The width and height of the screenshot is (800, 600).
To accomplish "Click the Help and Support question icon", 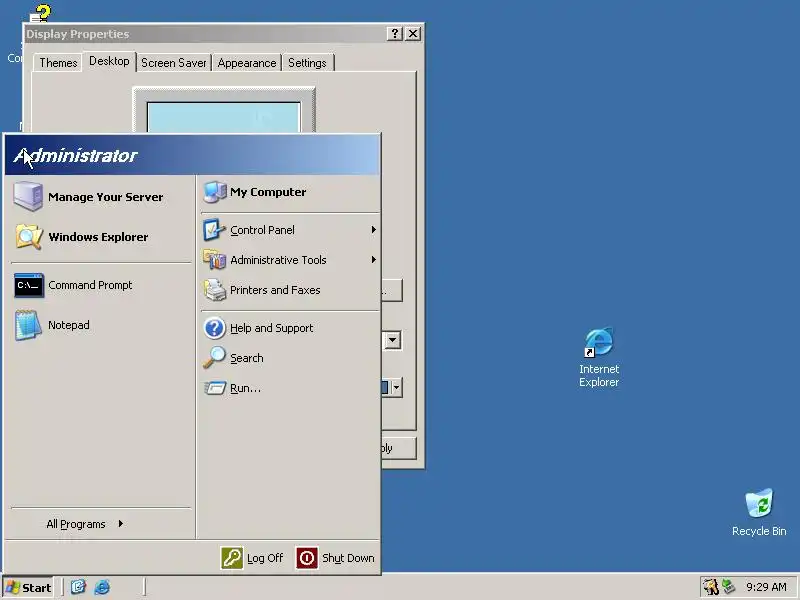I will [215, 328].
